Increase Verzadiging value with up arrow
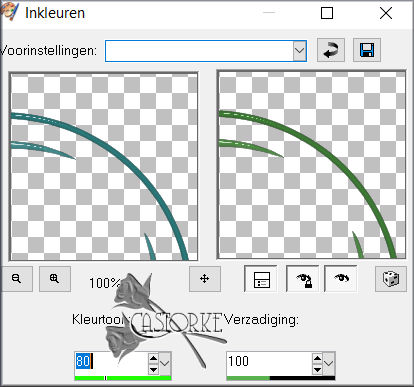This screenshot has height=387, width=414. [317, 358]
